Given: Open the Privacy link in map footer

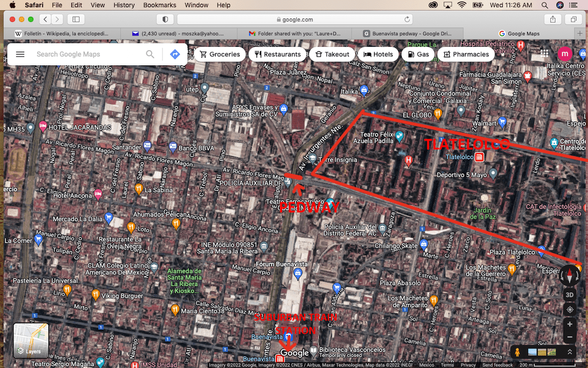Looking at the screenshot, I should pyautogui.click(x=468, y=365).
